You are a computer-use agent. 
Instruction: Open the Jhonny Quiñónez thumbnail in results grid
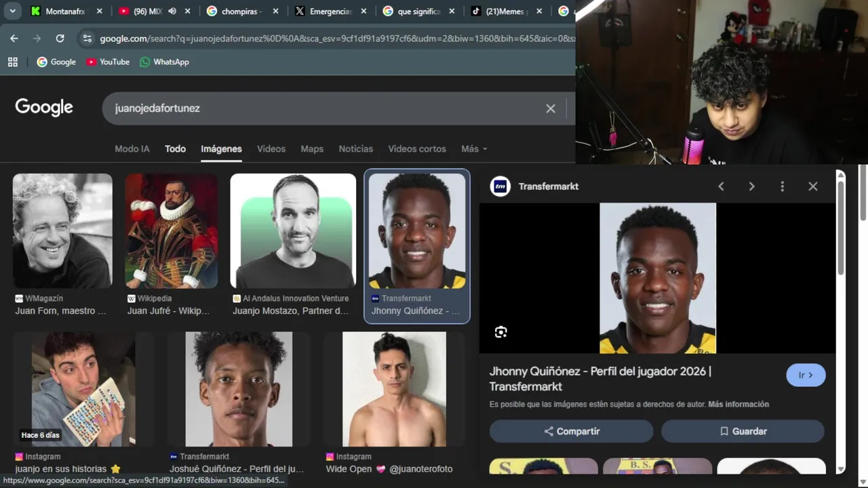[417, 231]
